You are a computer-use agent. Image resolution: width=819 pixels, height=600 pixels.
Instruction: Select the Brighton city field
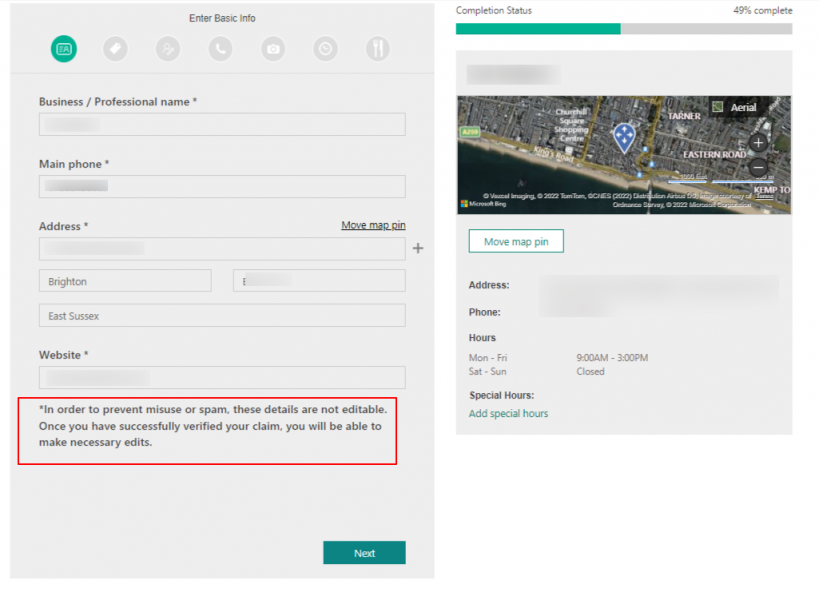(124, 281)
